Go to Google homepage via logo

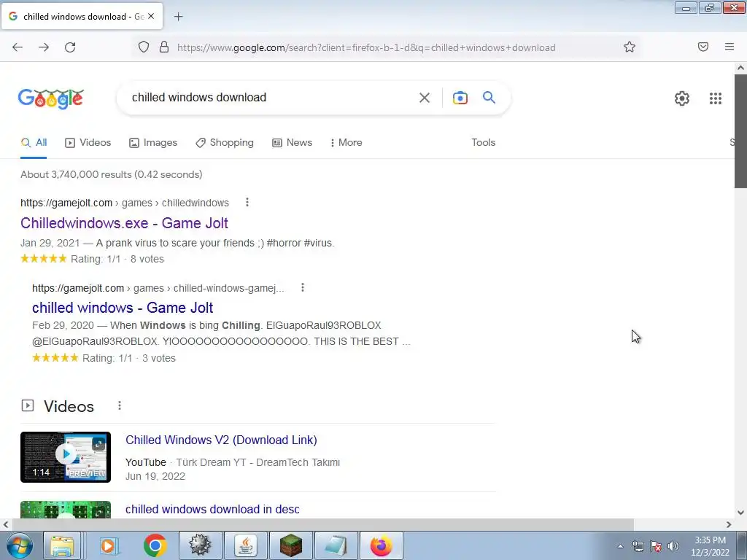[51, 99]
